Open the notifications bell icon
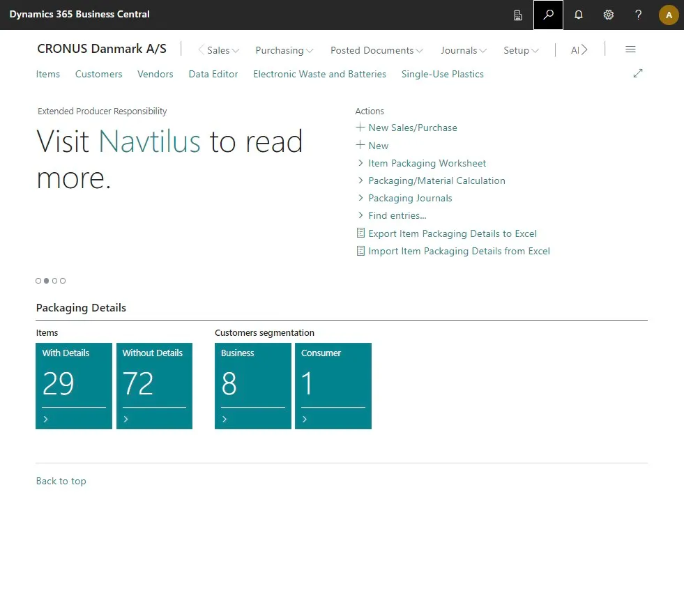The height and width of the screenshot is (616, 684). (x=578, y=15)
